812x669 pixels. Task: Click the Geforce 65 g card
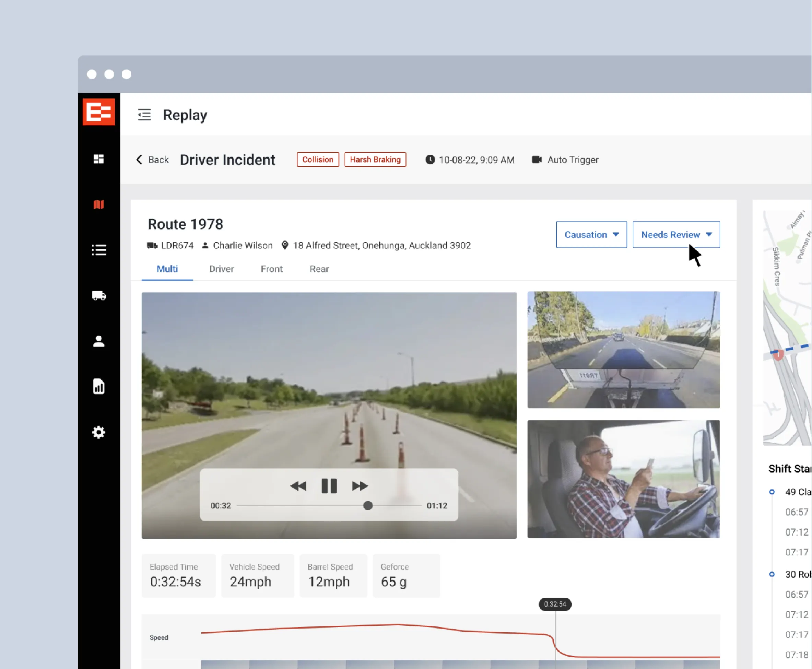(406, 576)
